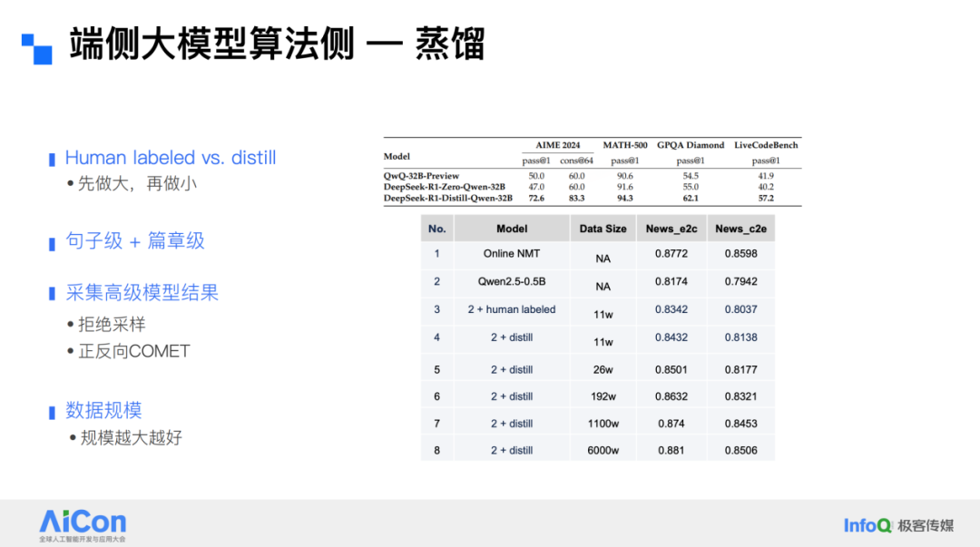Click the bullet 拒绝采样
Screen dimensions: 980x547
pyautogui.click(x=112, y=325)
